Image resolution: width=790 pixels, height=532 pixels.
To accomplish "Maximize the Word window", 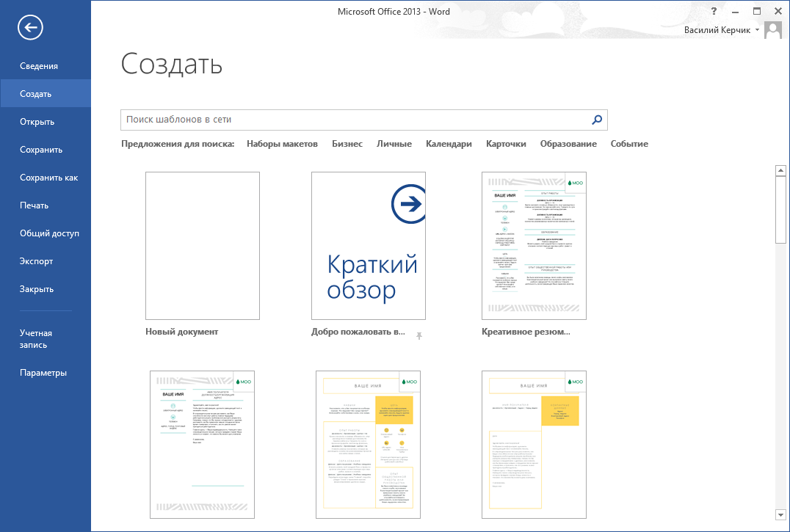I will (757, 11).
